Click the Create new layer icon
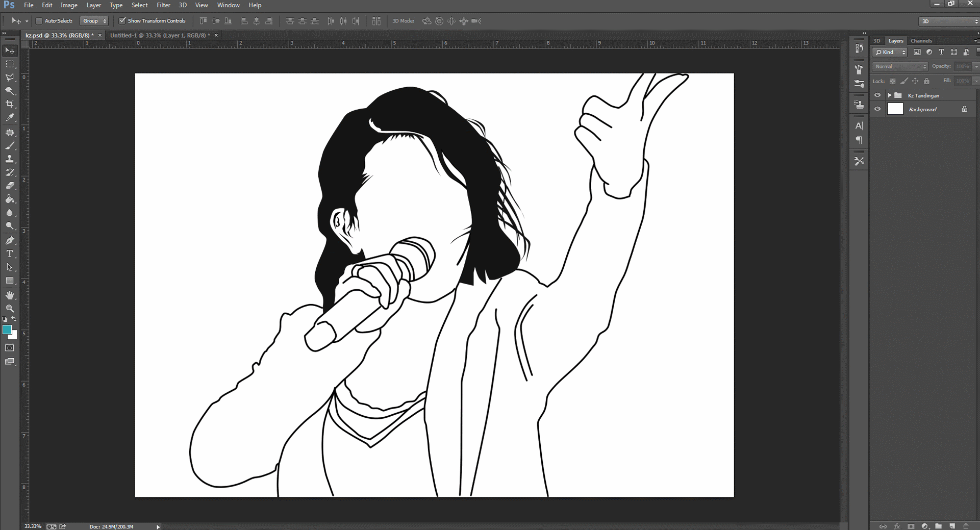The image size is (980, 530). pos(952,526)
